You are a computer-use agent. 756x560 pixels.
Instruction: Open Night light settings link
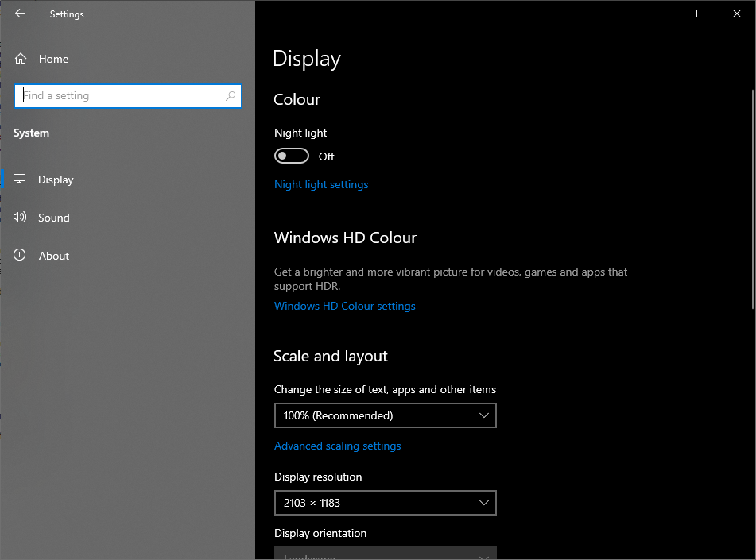coord(321,184)
